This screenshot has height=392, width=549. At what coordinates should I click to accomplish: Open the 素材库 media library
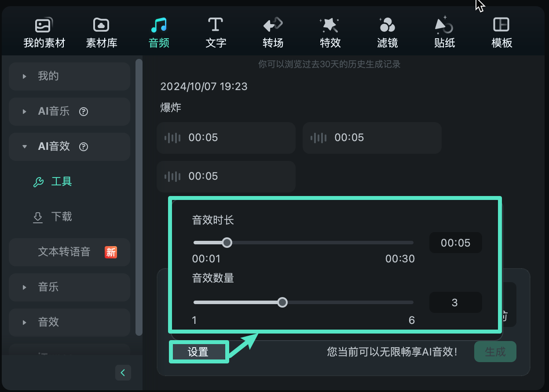point(101,32)
